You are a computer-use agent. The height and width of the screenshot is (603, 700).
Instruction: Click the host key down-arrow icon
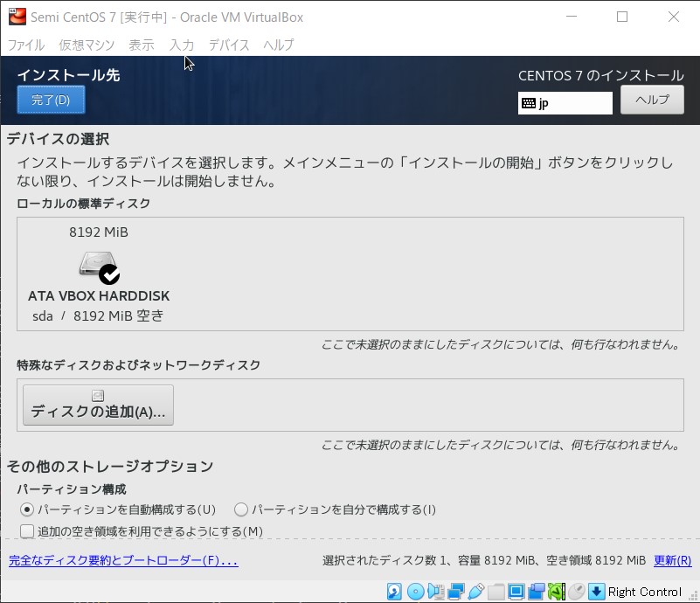click(596, 592)
